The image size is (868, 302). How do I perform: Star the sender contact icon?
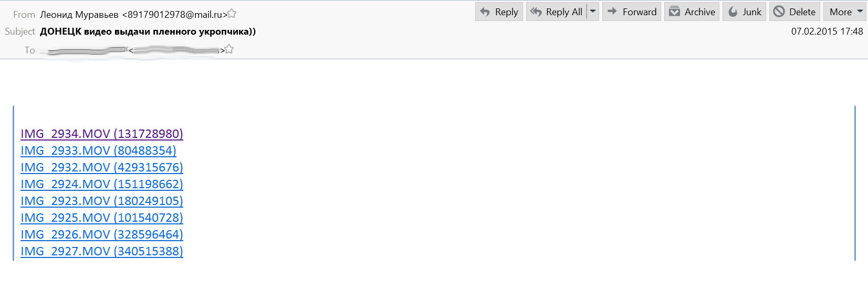232,14
